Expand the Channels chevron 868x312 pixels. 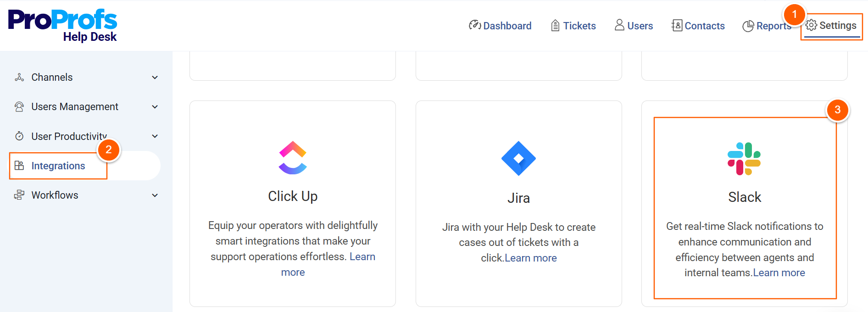(x=155, y=78)
